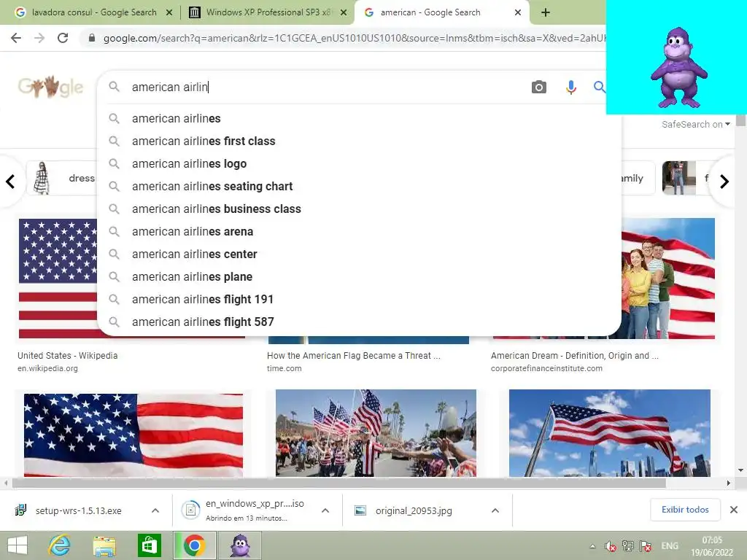Click the vertical scrollbar down arrow
The height and width of the screenshot is (560, 747).
tap(741, 470)
